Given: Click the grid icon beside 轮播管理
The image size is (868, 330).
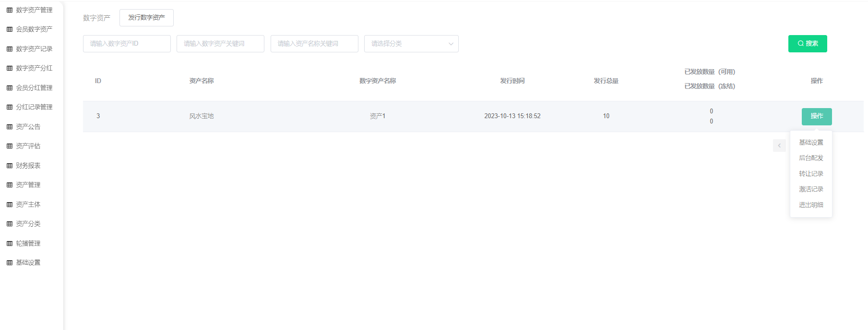Looking at the screenshot, I should coord(10,244).
